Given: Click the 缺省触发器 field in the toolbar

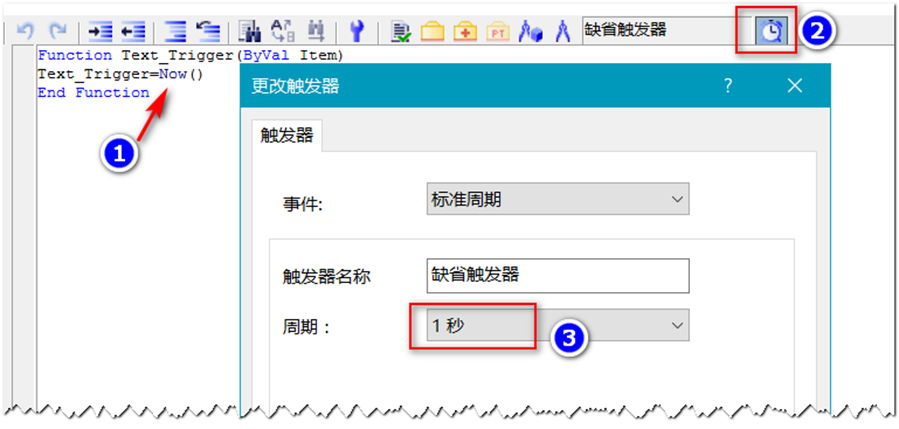Looking at the screenshot, I should 667,30.
